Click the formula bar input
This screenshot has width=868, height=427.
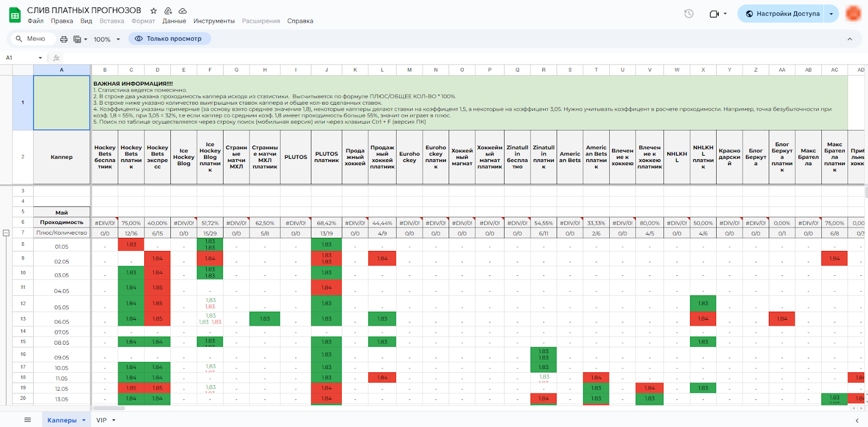coord(464,57)
